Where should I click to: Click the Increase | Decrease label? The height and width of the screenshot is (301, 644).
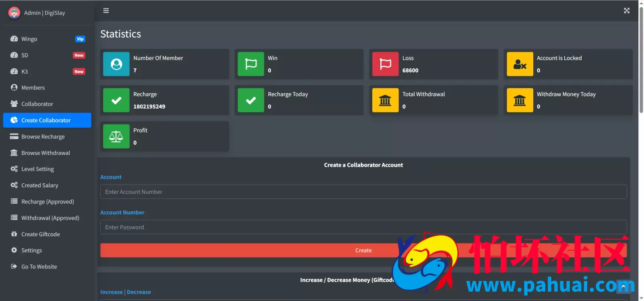tap(126, 292)
